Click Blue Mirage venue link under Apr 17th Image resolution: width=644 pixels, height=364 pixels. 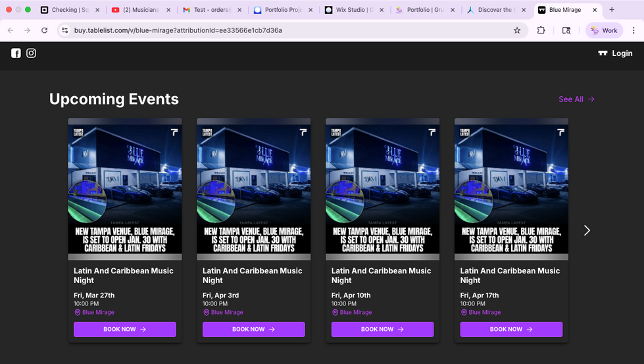(481, 312)
